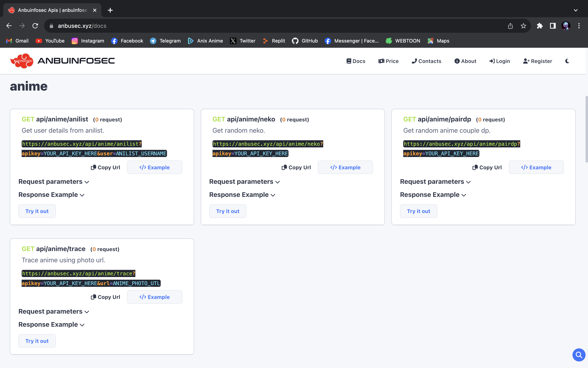The width and height of the screenshot is (588, 368).
Task: Expand Response Example for neko
Action: pyautogui.click(x=242, y=195)
